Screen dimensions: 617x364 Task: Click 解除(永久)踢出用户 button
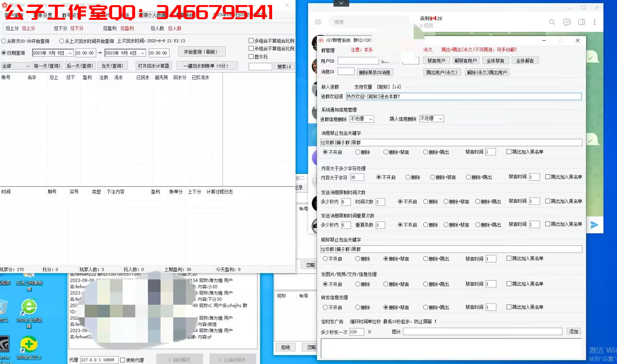point(486,72)
